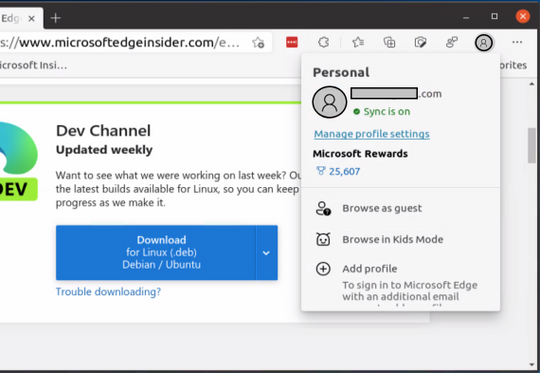Viewport: 540px width, 373px height.
Task: Close the Edge browser tab
Action: point(31,18)
